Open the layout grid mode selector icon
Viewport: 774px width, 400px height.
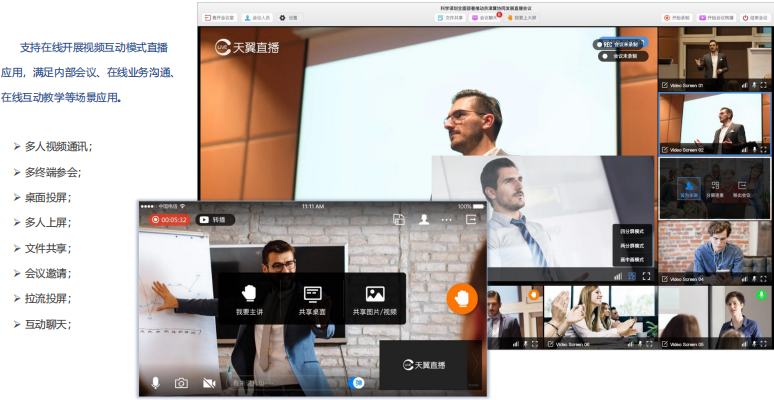pos(632,276)
